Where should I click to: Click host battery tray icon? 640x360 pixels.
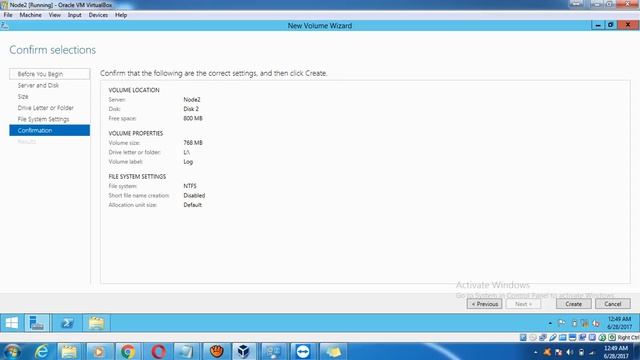(x=581, y=352)
